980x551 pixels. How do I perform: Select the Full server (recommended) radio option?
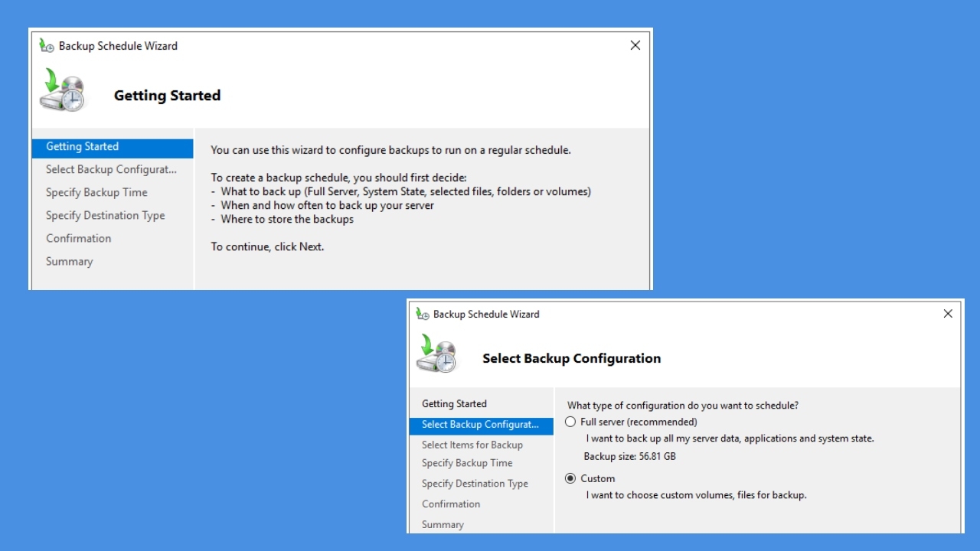pyautogui.click(x=570, y=422)
